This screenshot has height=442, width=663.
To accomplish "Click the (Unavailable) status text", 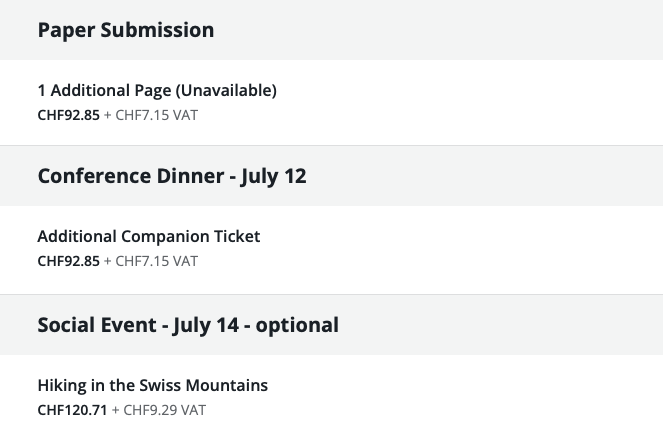I will 226,90.
